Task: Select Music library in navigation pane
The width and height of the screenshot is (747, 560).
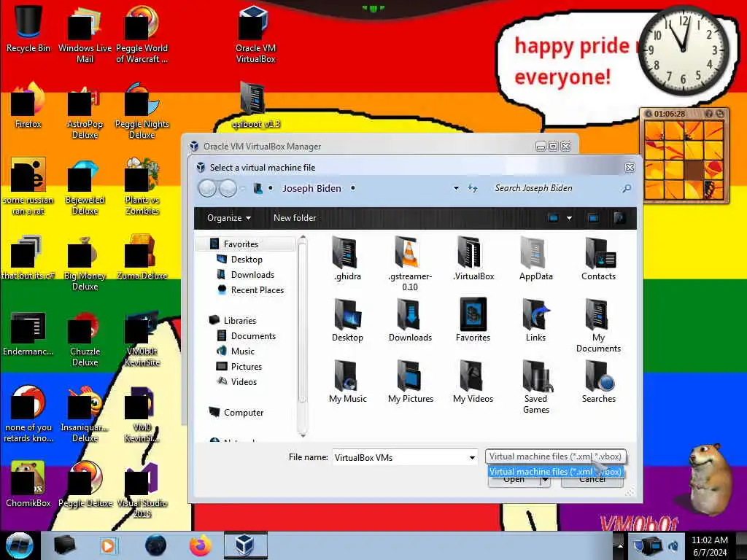Action: pyautogui.click(x=242, y=351)
